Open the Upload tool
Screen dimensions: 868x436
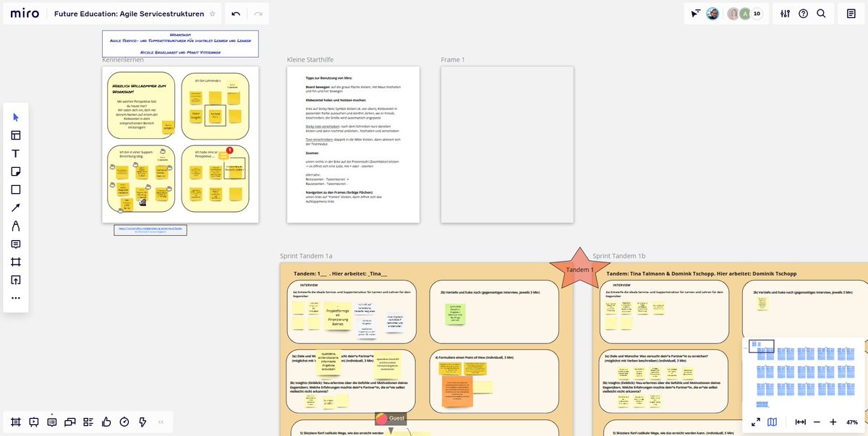(x=16, y=280)
